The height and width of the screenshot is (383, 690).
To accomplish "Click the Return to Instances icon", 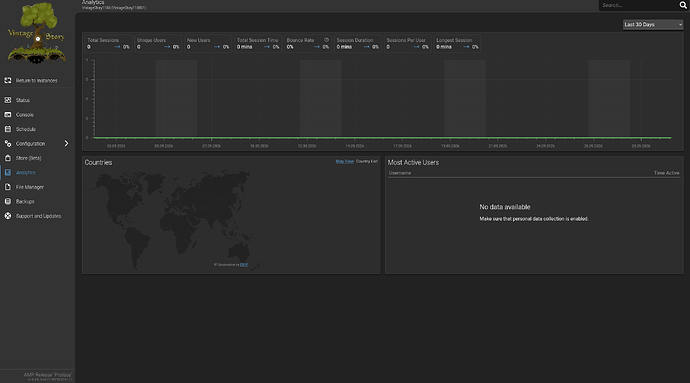I will pyautogui.click(x=7, y=81).
